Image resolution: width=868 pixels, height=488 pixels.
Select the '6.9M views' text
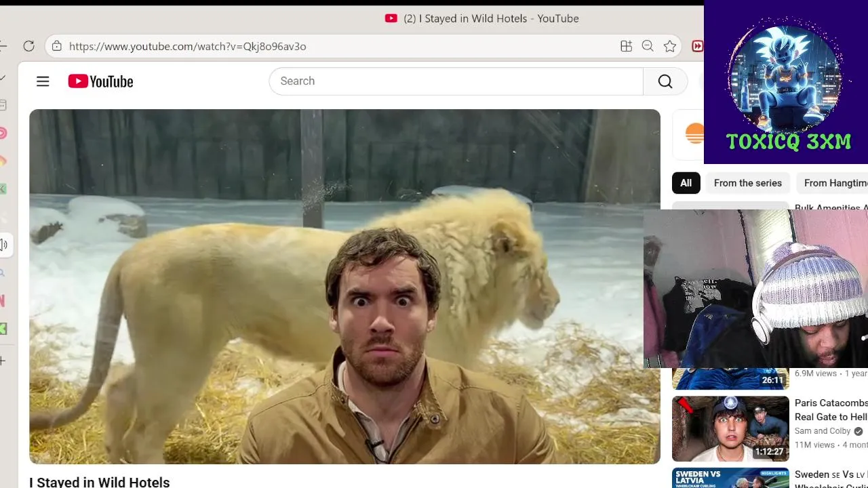[816, 373]
